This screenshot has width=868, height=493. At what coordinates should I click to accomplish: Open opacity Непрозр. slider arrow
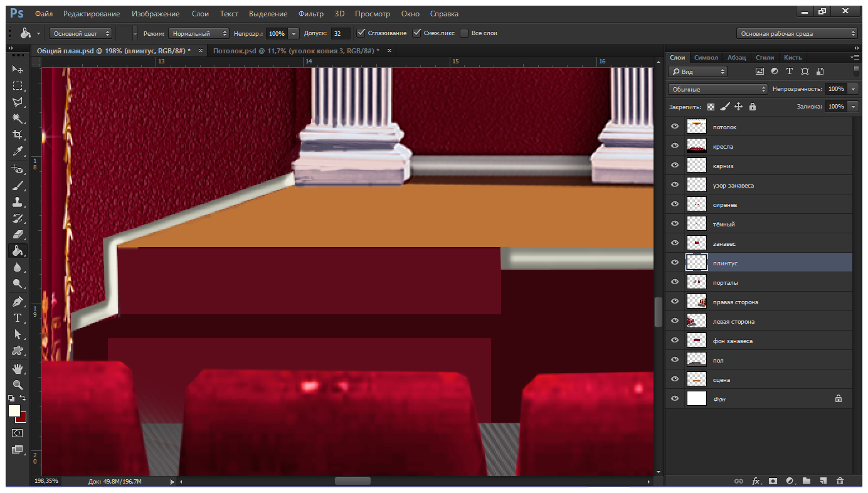(x=294, y=33)
